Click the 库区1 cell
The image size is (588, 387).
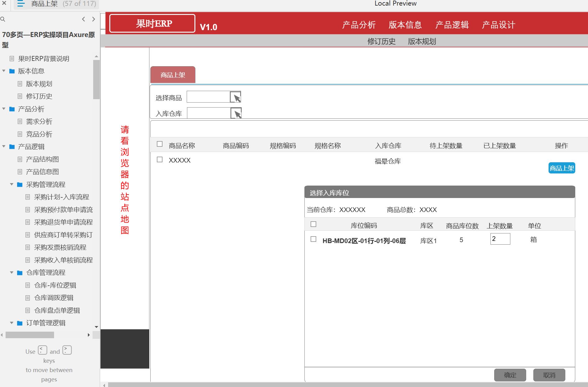coord(428,241)
